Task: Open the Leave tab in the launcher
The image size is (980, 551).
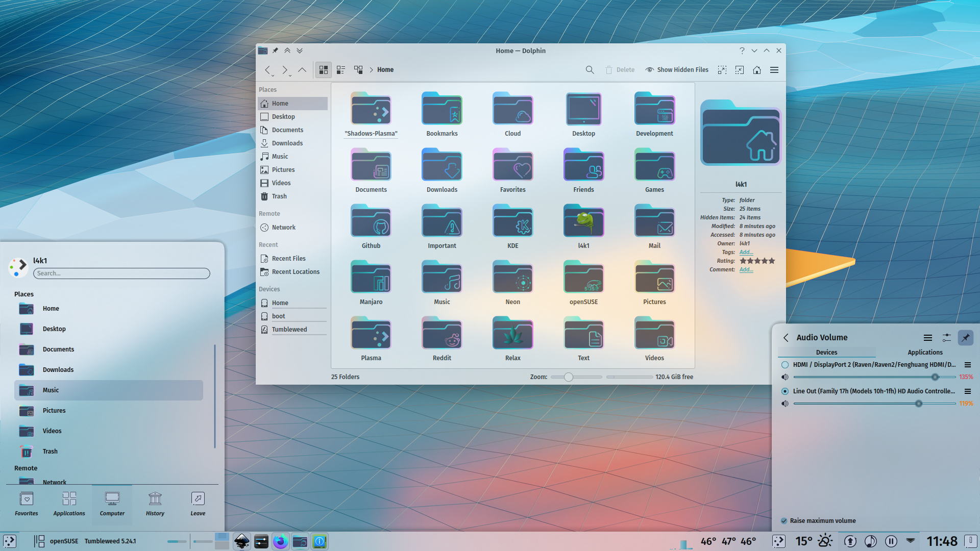Action: pos(198,504)
